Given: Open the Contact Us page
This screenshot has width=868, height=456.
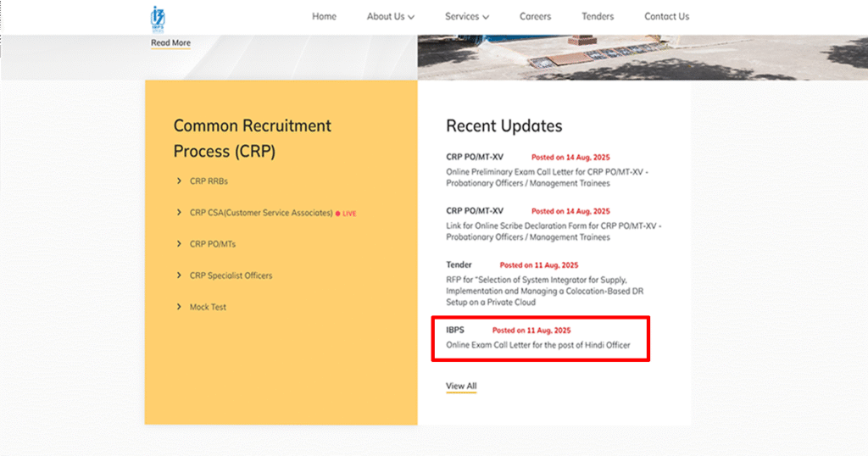Looking at the screenshot, I should [x=666, y=17].
